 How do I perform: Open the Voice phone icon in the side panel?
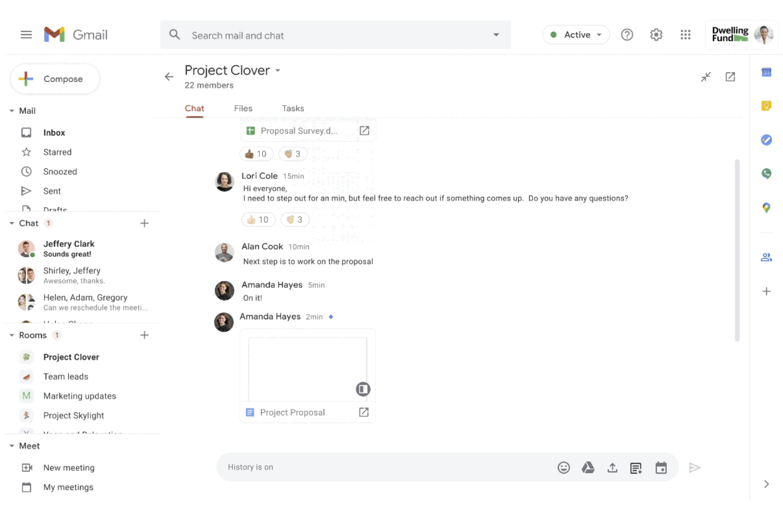766,173
